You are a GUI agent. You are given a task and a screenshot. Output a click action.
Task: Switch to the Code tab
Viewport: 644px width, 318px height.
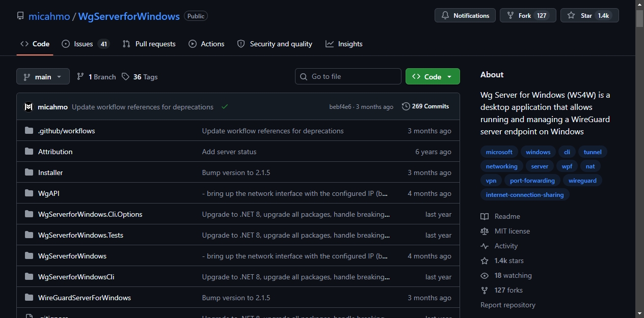pyautogui.click(x=35, y=44)
